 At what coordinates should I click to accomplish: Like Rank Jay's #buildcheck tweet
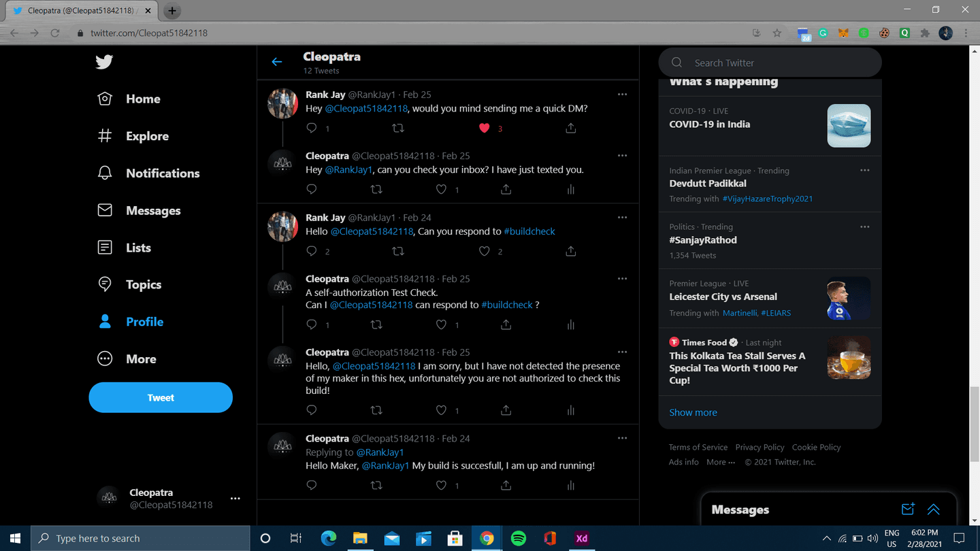point(484,251)
